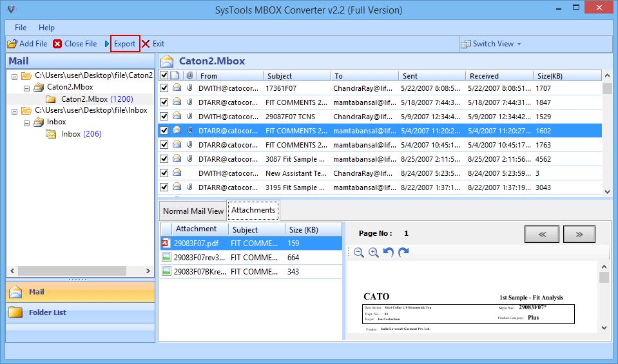The height and width of the screenshot is (364, 618).
Task: Uncheck the 5/18/2007 FIT COMMENTS email checkbox
Action: 164,102
